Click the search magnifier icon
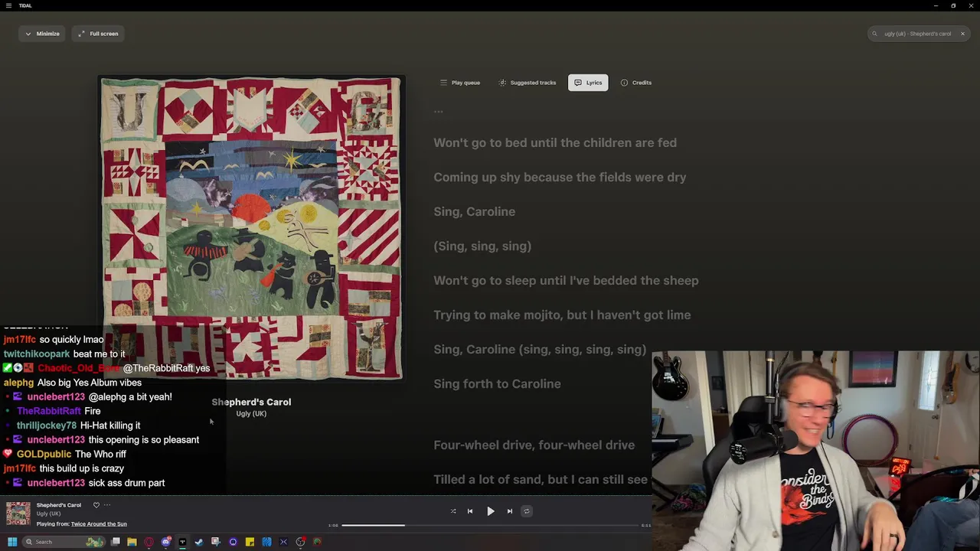The height and width of the screenshot is (551, 980). coord(874,34)
